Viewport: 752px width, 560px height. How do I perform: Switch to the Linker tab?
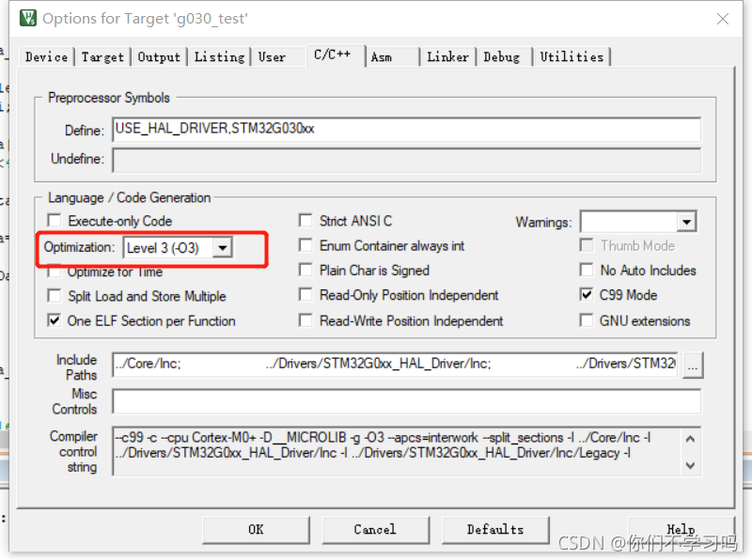[448, 57]
